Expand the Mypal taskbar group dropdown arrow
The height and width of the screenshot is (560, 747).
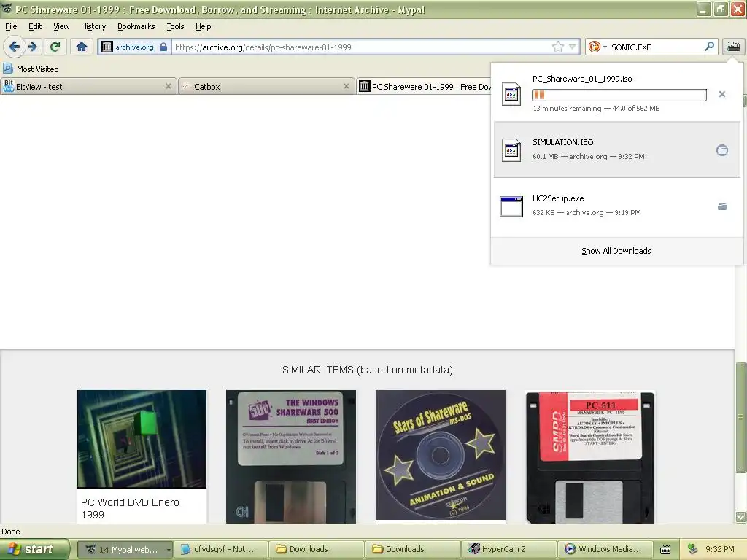click(x=169, y=550)
